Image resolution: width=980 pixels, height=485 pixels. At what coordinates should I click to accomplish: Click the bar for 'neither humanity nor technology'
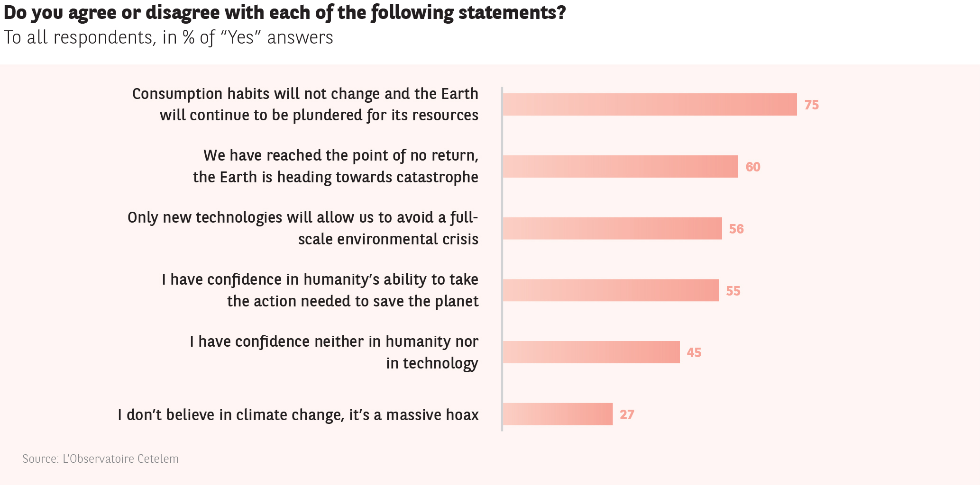(591, 352)
